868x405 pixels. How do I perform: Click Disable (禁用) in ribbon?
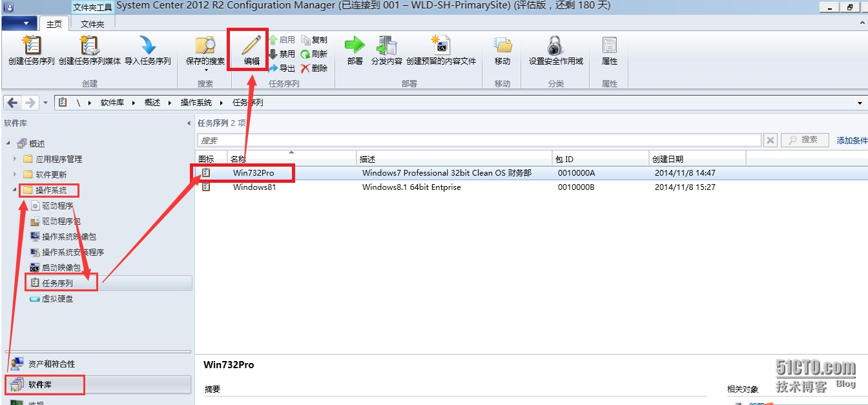[x=282, y=54]
